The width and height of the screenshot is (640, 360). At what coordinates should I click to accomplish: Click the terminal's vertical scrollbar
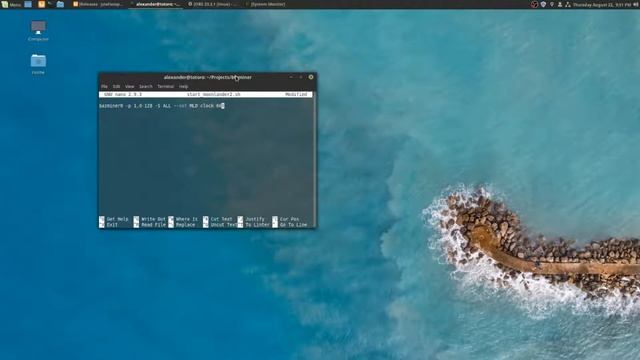[x=314, y=159]
